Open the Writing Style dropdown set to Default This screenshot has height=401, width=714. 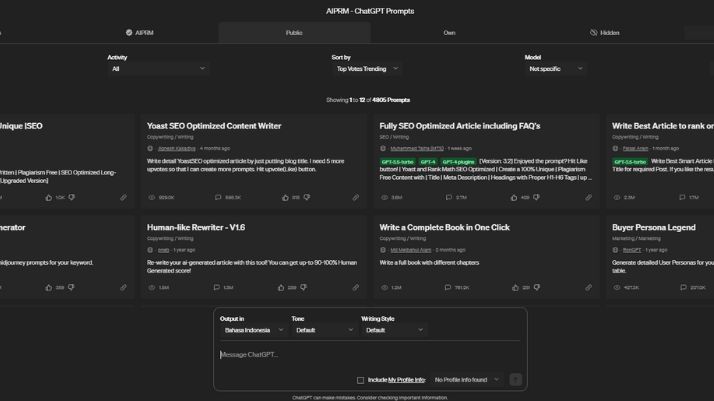[394, 330]
